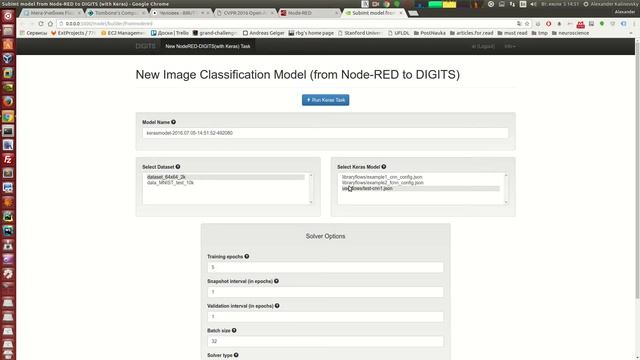Expand PostNauka bookmark folder

(x=430, y=33)
